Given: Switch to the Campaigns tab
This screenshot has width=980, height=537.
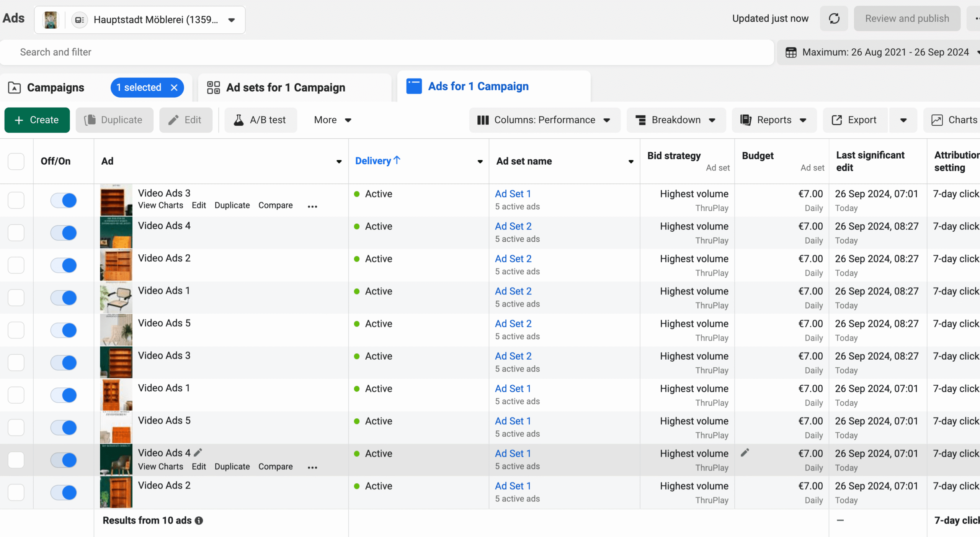Looking at the screenshot, I should click(x=55, y=87).
